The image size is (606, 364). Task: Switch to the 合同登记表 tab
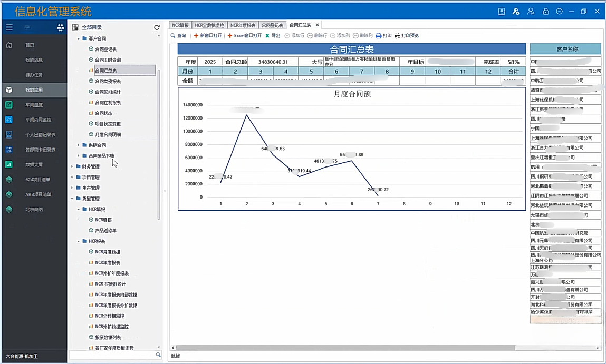tap(272, 25)
